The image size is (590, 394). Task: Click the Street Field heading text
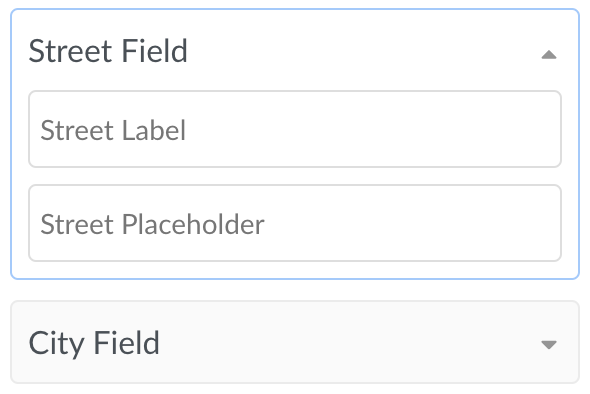pyautogui.click(x=108, y=51)
